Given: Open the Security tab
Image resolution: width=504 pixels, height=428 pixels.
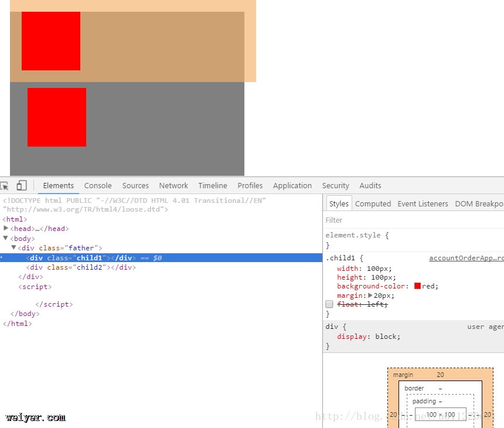Looking at the screenshot, I should point(335,185).
